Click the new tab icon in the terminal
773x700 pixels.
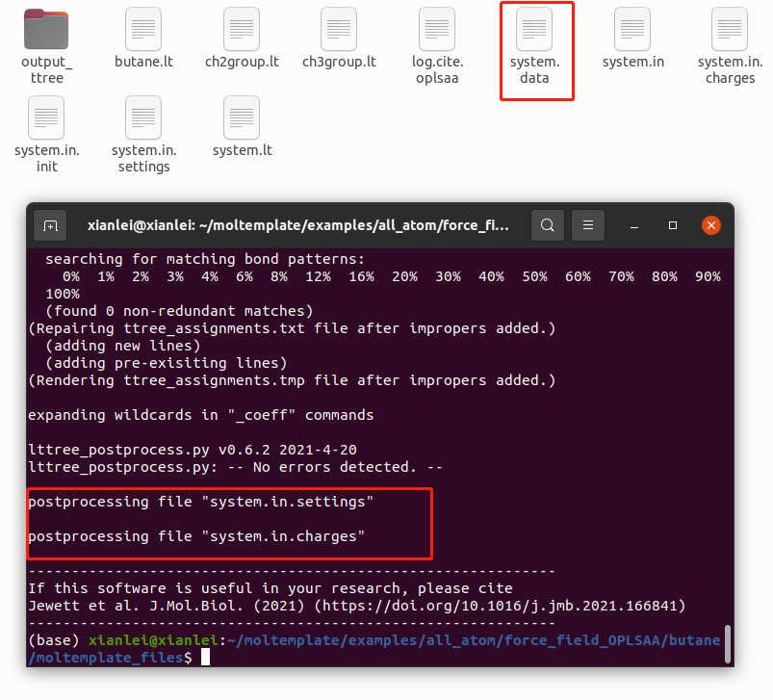50,224
